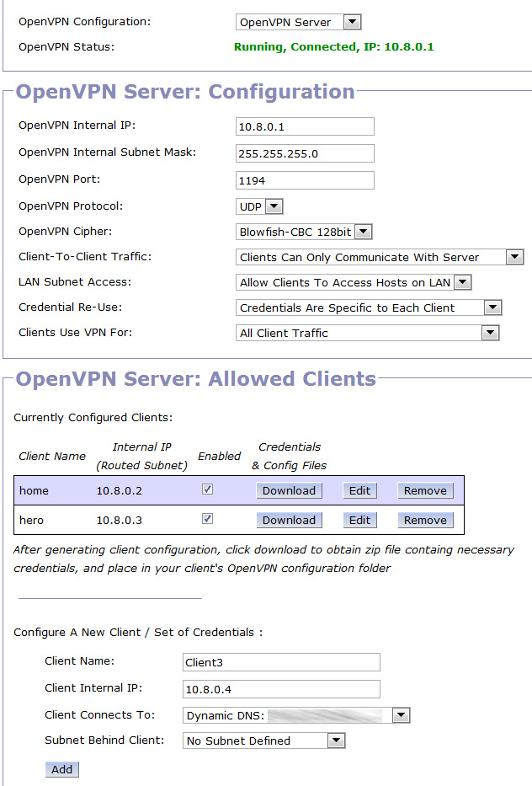The height and width of the screenshot is (786, 532).
Task: Toggle the Enabled checkbox for home client
Action: [207, 489]
